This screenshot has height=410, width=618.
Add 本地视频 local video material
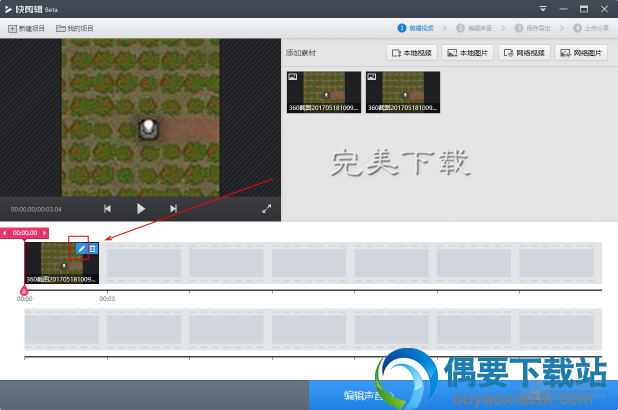point(412,53)
